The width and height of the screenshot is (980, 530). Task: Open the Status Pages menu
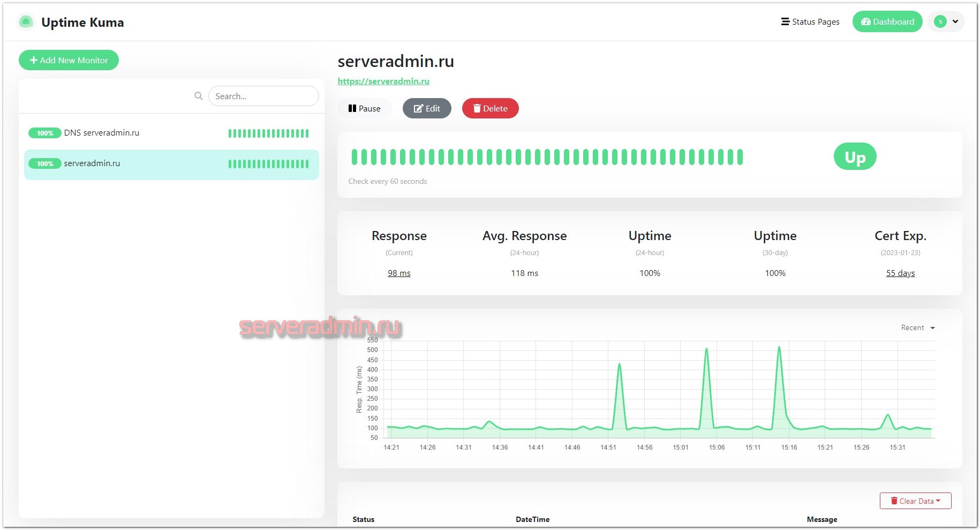pos(810,21)
